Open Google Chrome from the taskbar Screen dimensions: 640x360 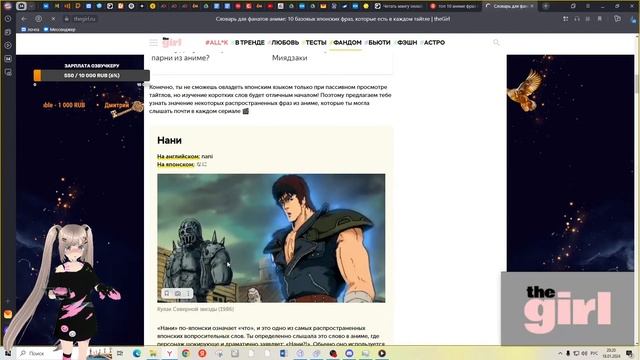(x=186, y=353)
